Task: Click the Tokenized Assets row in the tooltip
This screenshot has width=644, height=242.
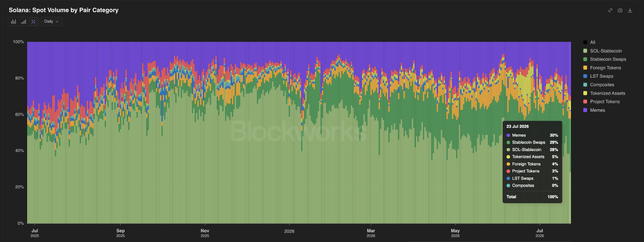Action: [x=532, y=157]
